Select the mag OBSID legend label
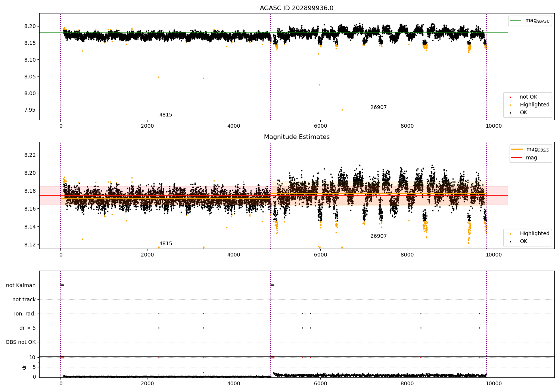 click(x=538, y=150)
